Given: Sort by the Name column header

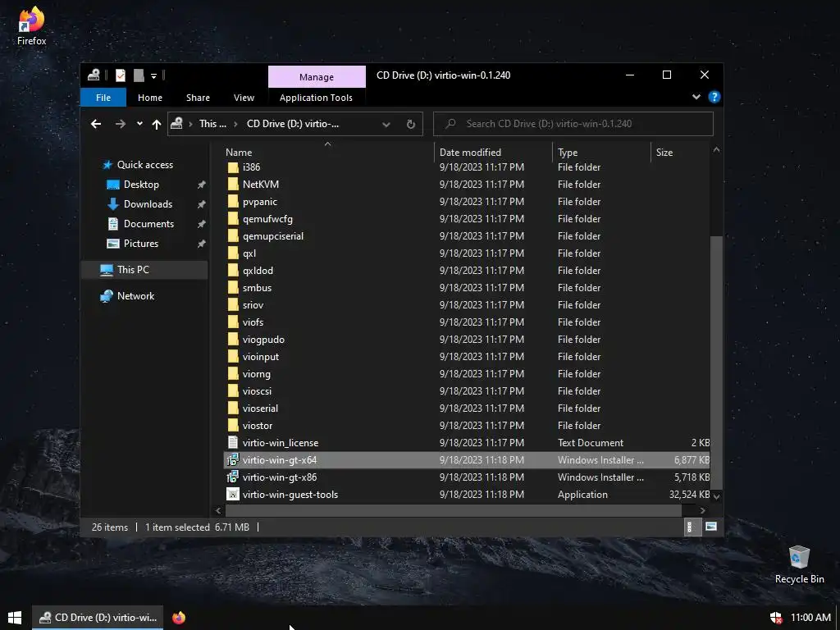Looking at the screenshot, I should 328,152.
